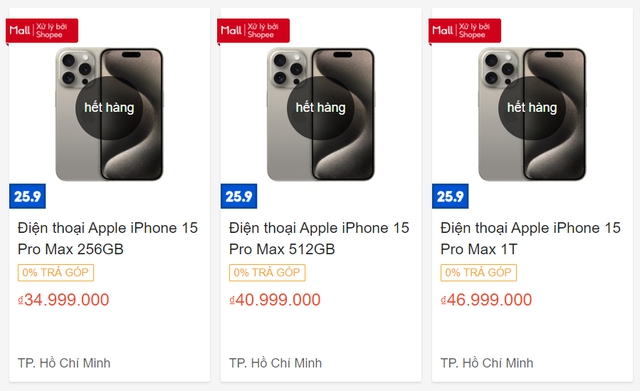Click Mall badge on 512GB iPhone card
Viewport: 640px width, 391px height.
point(253,31)
